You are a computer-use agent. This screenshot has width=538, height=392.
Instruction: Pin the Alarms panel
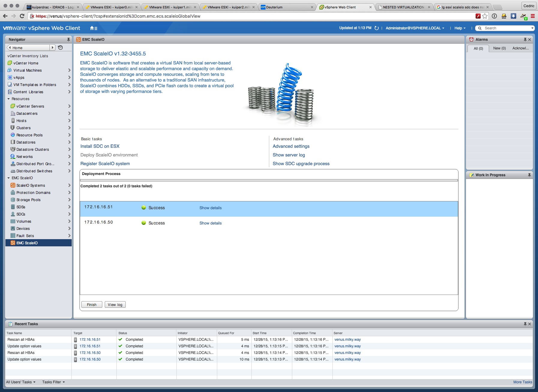[x=525, y=40]
